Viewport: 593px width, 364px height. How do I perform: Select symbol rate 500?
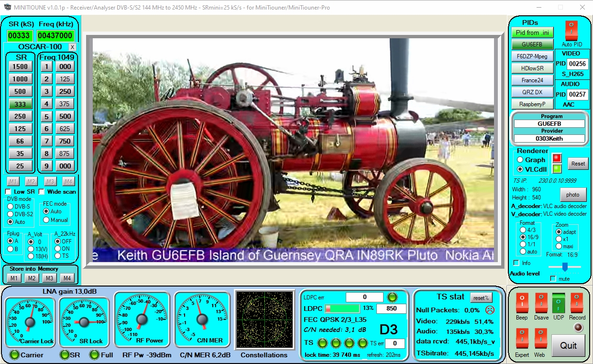click(x=20, y=91)
